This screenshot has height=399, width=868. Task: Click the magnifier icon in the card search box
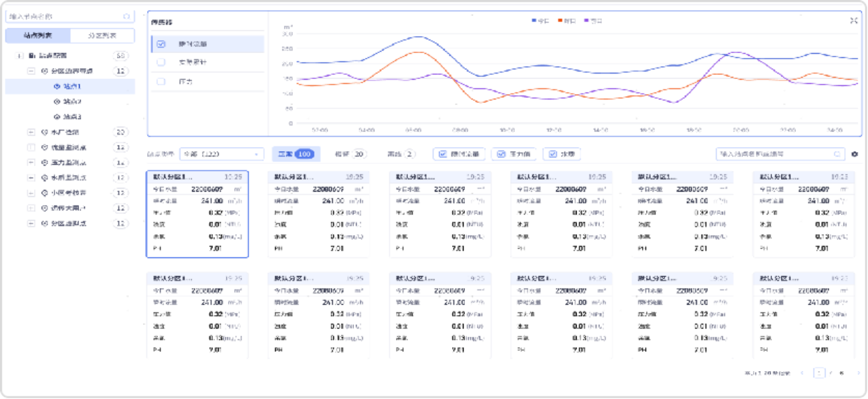[837, 155]
